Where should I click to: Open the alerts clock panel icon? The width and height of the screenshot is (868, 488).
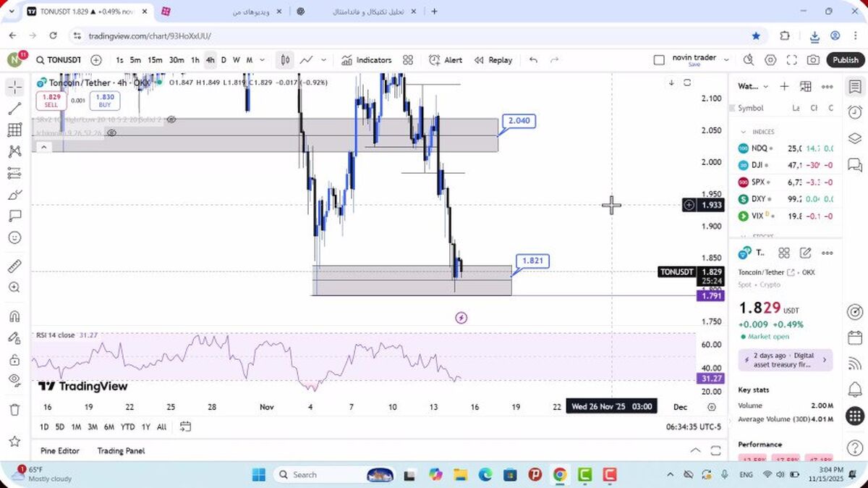854,112
